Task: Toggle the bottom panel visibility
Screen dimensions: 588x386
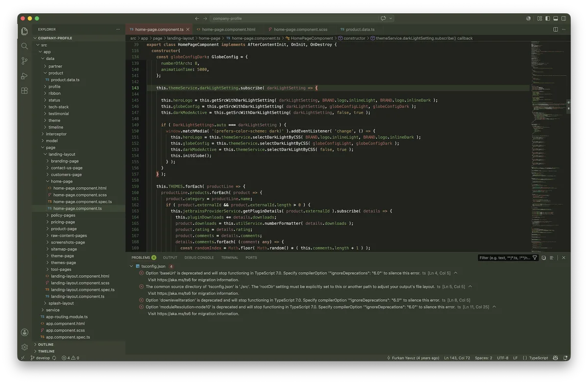Action: coord(555,19)
